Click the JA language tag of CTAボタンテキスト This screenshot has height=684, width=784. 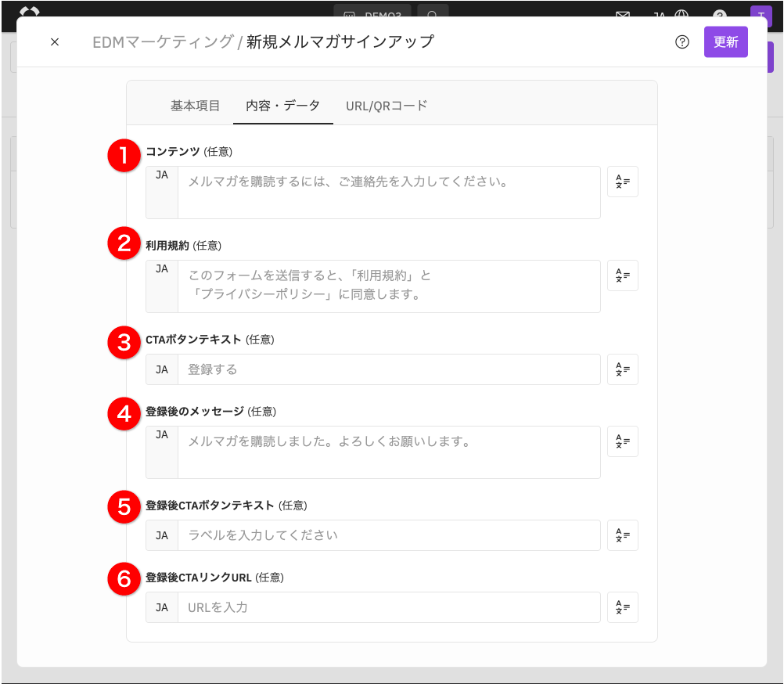click(162, 369)
